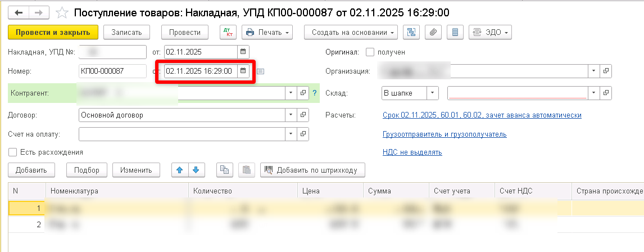Click the Подбор button
This screenshot has width=644, height=252.
tap(87, 170)
